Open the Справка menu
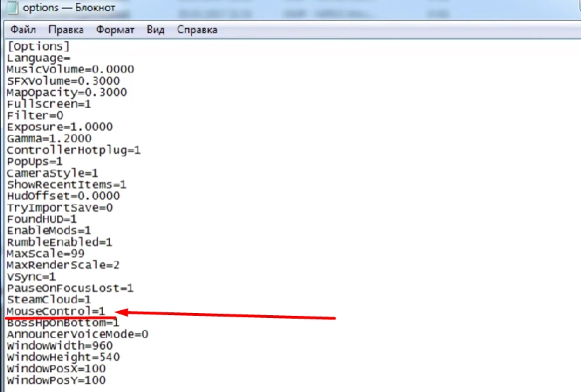Image resolution: width=581 pixels, height=392 pixels. tap(197, 30)
